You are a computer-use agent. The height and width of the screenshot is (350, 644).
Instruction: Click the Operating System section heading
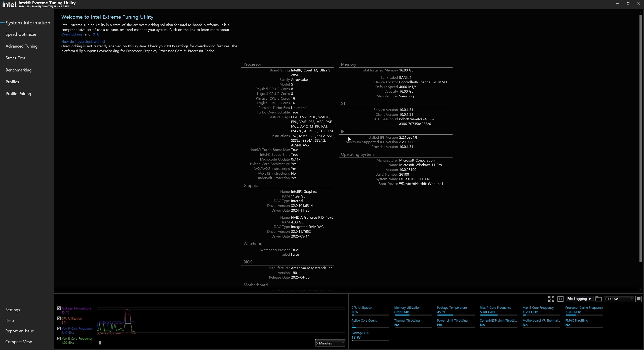pos(357,154)
